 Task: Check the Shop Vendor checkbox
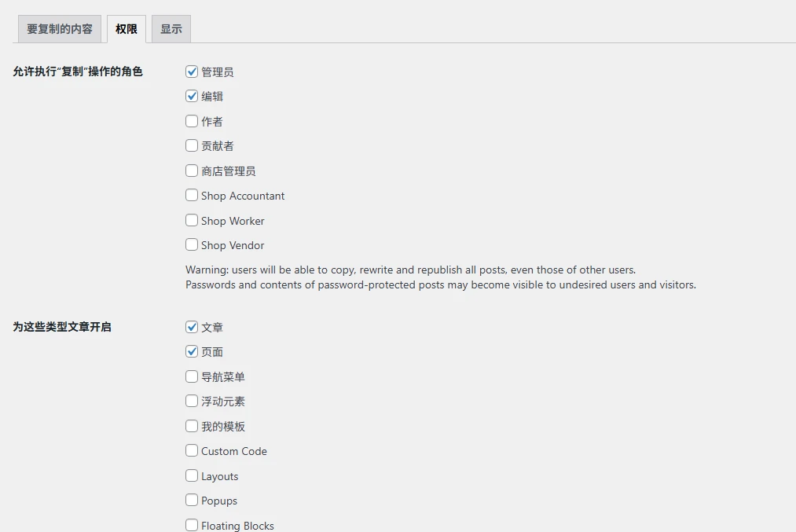pyautogui.click(x=192, y=244)
